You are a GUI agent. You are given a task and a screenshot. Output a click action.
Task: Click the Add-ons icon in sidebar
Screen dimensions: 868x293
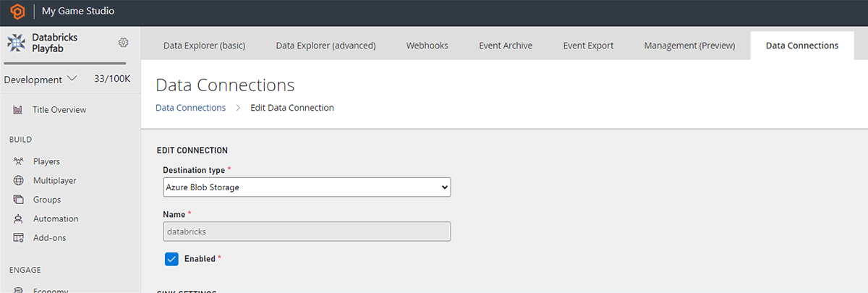coord(18,238)
